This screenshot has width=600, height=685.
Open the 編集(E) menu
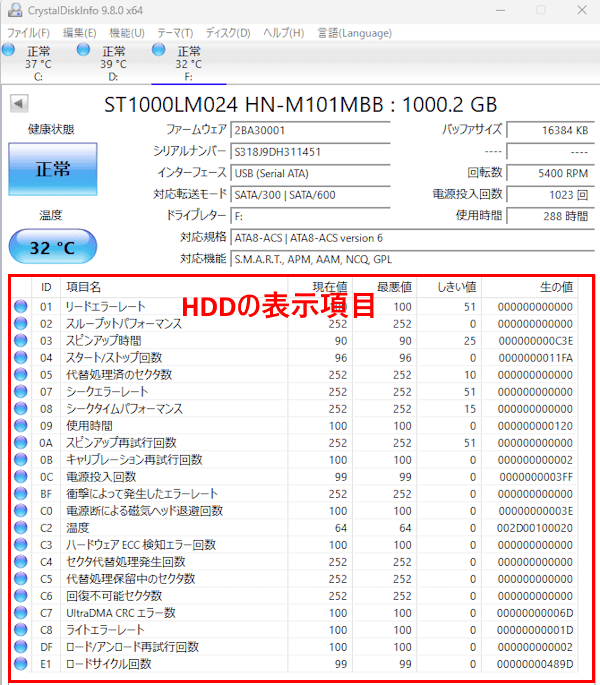(x=80, y=33)
